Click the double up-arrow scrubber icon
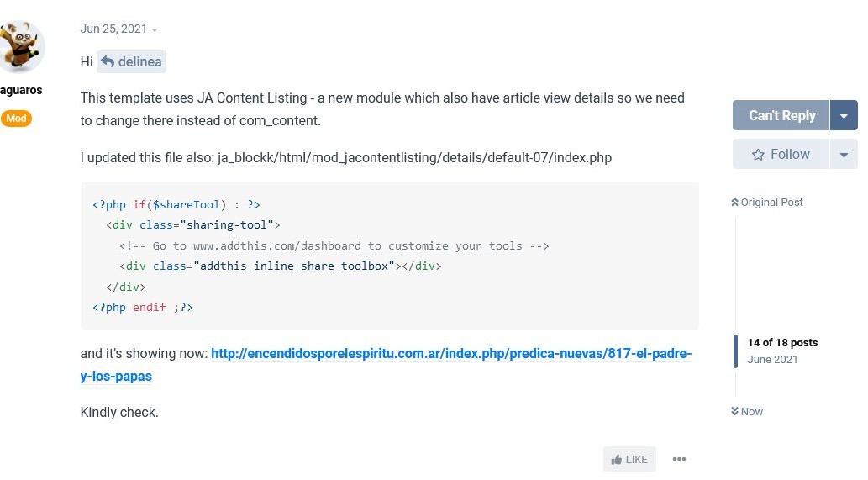 735,203
